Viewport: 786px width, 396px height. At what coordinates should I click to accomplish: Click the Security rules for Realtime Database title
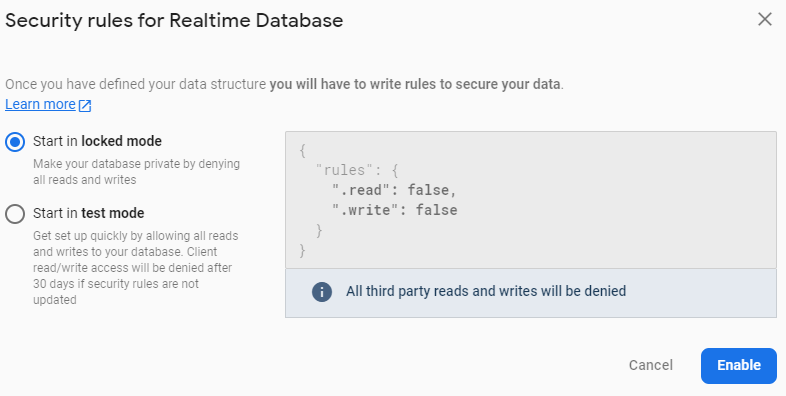pyautogui.click(x=174, y=21)
